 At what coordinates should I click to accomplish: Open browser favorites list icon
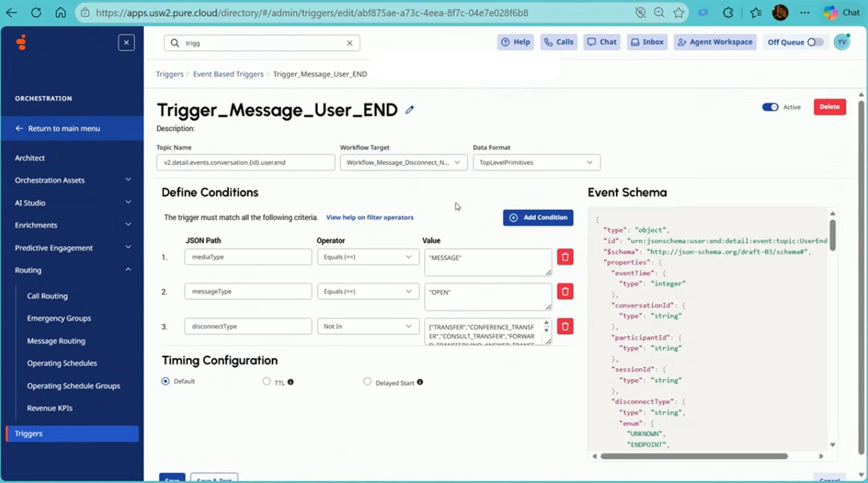coord(756,12)
